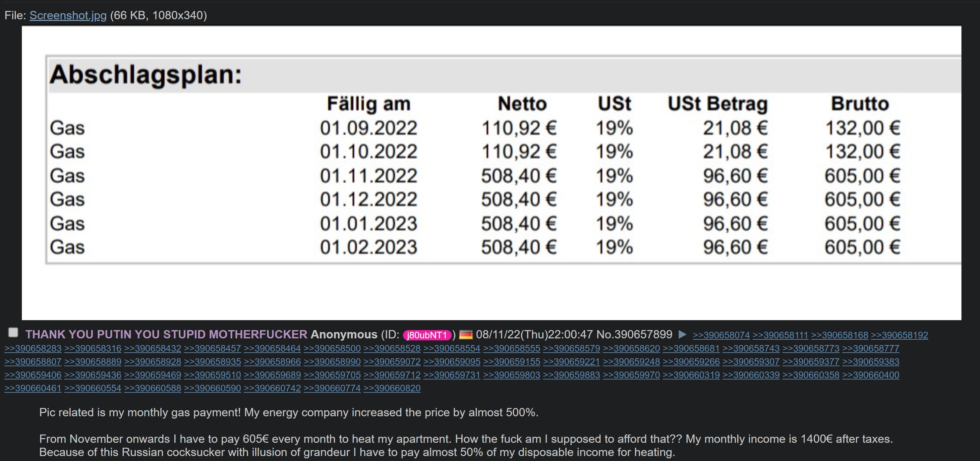Click the post subject title text
Image resolution: width=980 pixels, height=461 pixels.
[166, 335]
